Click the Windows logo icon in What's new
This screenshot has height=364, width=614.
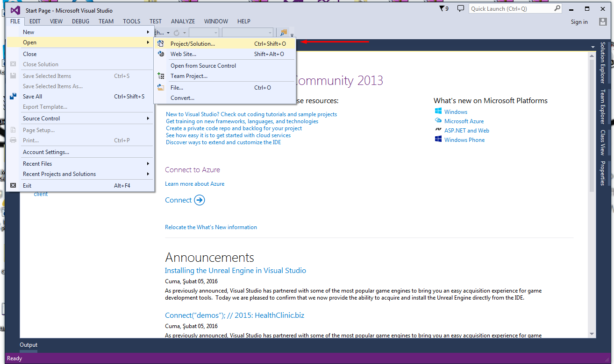438,112
